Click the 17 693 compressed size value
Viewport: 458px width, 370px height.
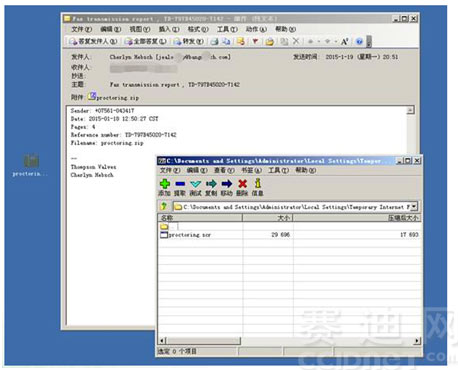pos(409,235)
